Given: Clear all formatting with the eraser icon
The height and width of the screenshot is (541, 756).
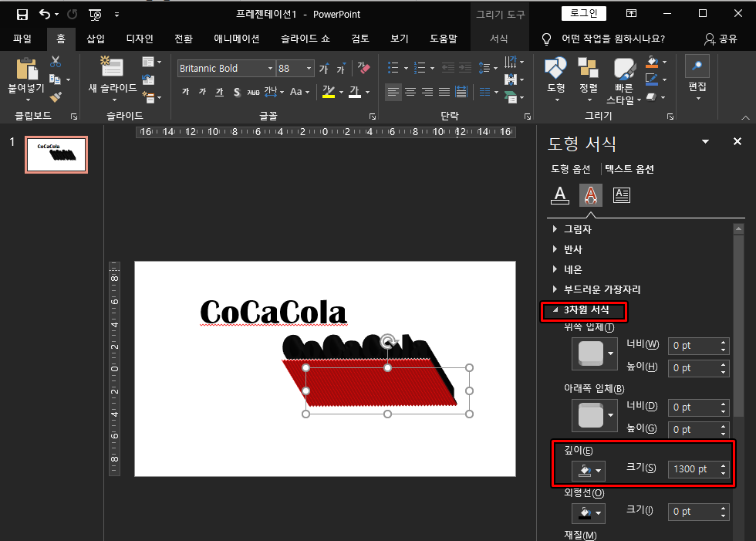Looking at the screenshot, I should 364,69.
